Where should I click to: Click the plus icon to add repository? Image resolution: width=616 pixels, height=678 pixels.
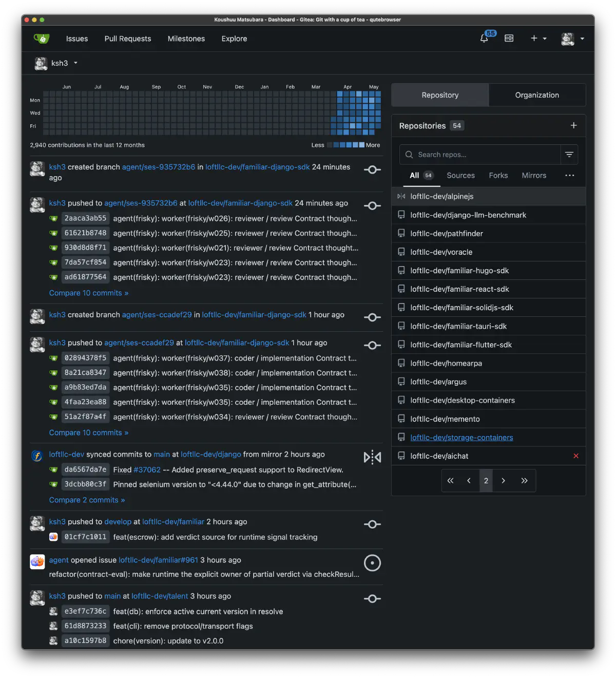(x=573, y=125)
